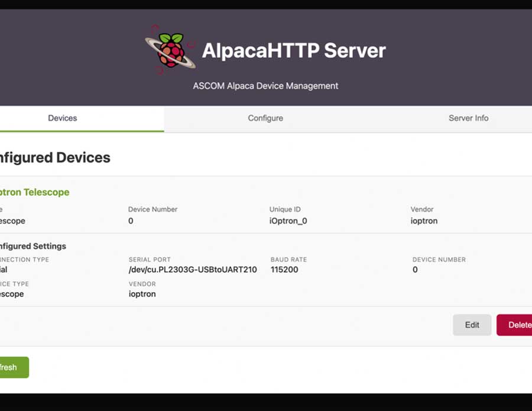Delete the iOptron Telescope device

click(516, 325)
